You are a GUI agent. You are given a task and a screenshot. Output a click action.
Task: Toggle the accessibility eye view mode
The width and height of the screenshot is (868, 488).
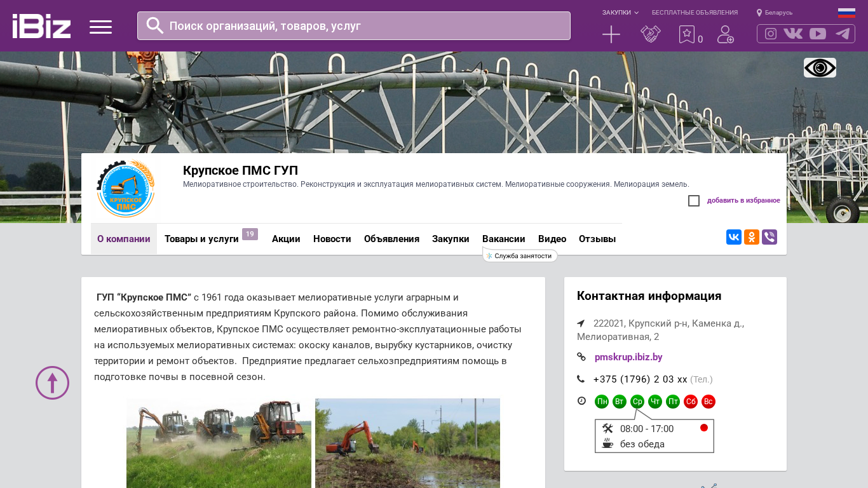click(820, 67)
